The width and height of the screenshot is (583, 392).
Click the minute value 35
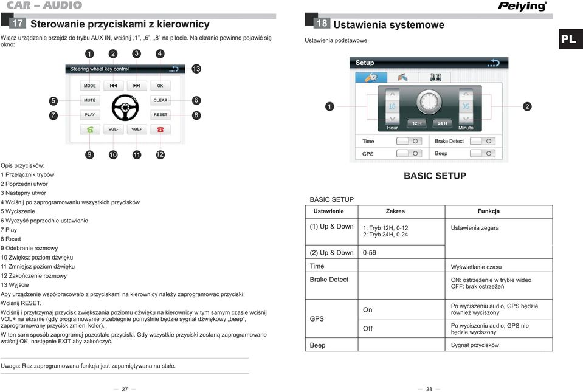pos(466,106)
